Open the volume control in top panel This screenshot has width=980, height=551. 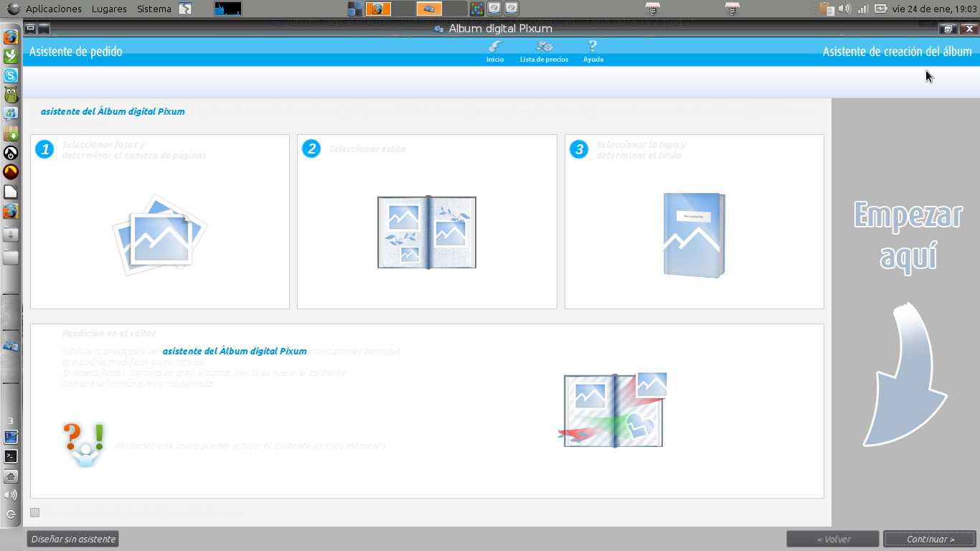844,9
